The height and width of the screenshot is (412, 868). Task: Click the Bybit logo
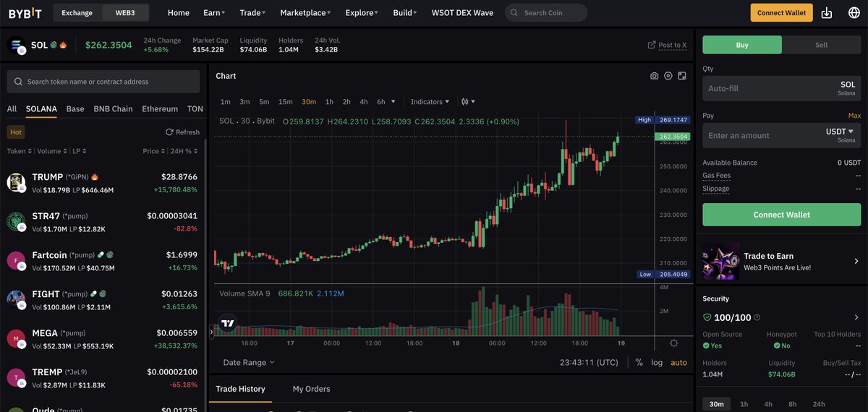point(25,13)
